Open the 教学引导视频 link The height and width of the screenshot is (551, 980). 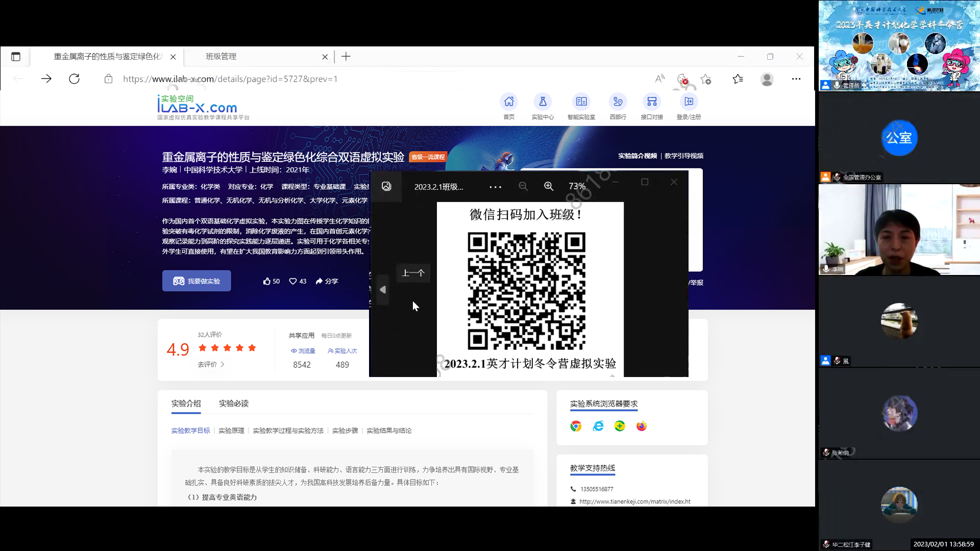point(684,156)
